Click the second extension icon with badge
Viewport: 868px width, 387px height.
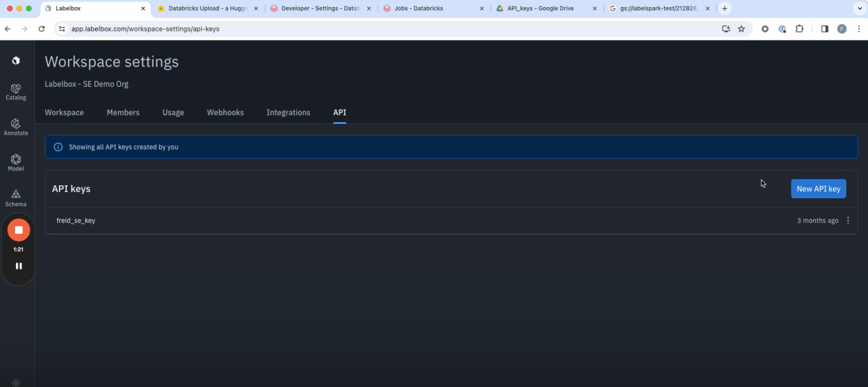pyautogui.click(x=782, y=29)
